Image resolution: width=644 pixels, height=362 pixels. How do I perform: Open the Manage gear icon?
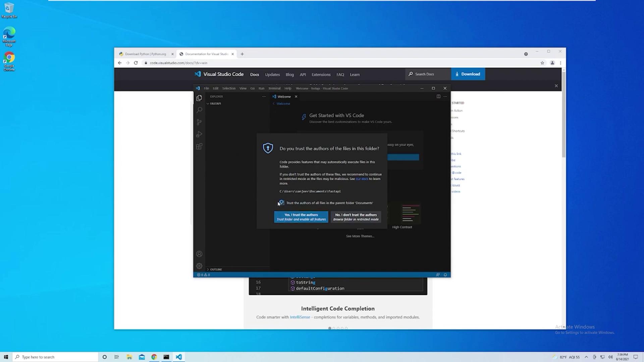pos(199,266)
